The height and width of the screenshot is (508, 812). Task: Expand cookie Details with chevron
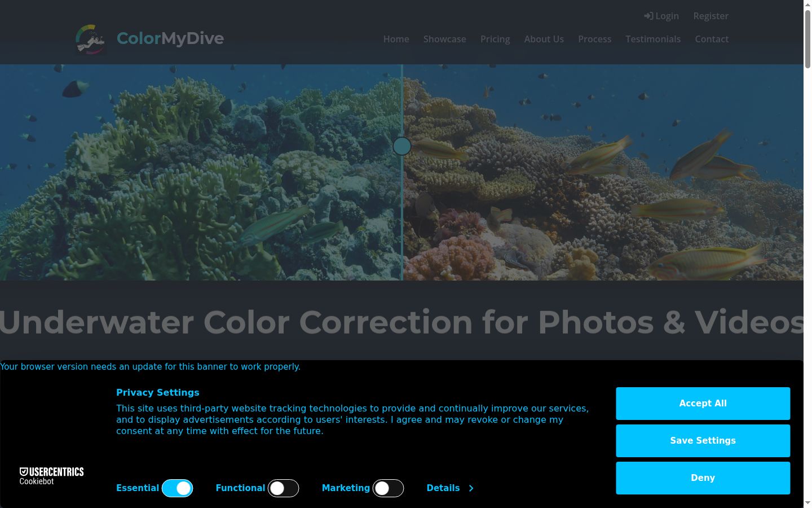(450, 488)
